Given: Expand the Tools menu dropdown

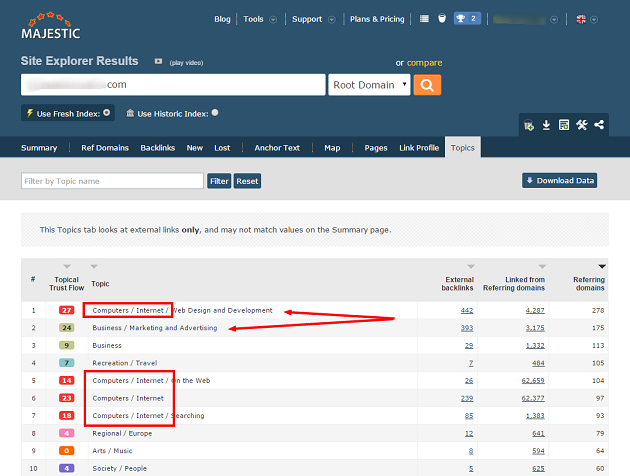Looking at the screenshot, I should [x=258, y=19].
